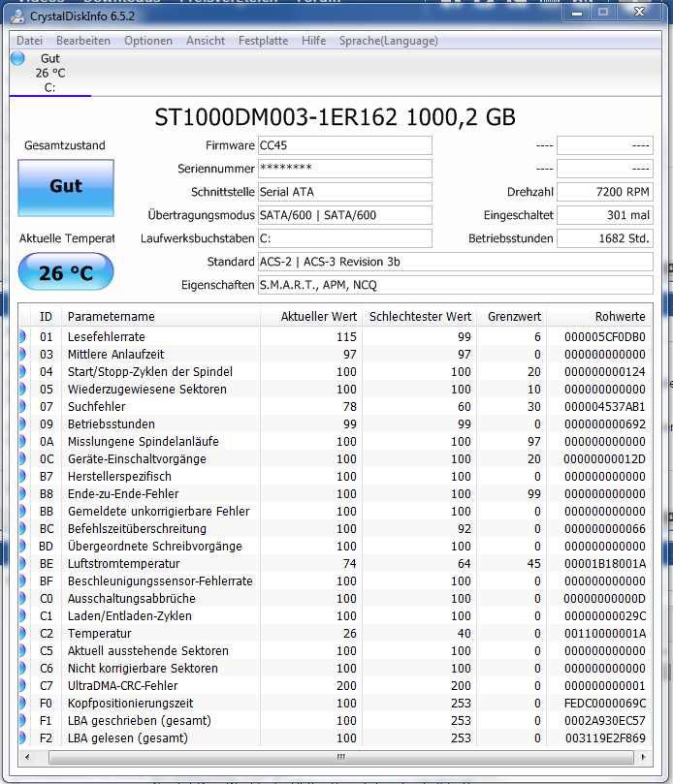Open the Datei menu

(x=29, y=41)
